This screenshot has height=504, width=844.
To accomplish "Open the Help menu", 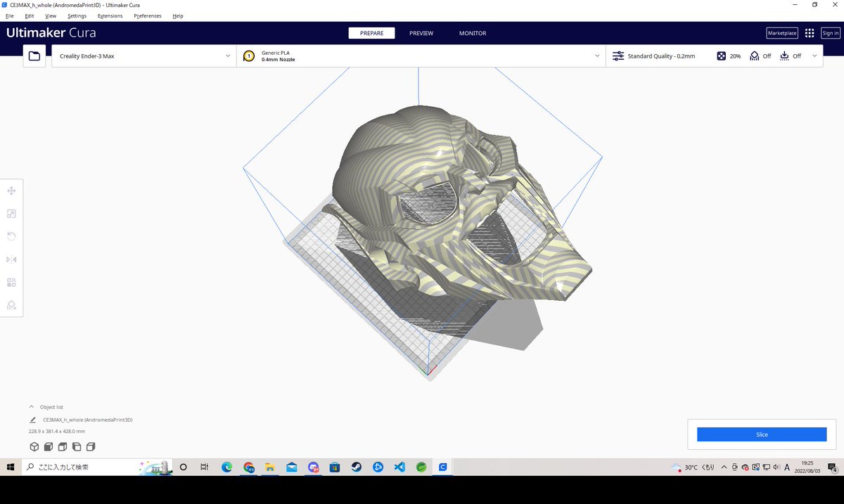I will point(178,15).
